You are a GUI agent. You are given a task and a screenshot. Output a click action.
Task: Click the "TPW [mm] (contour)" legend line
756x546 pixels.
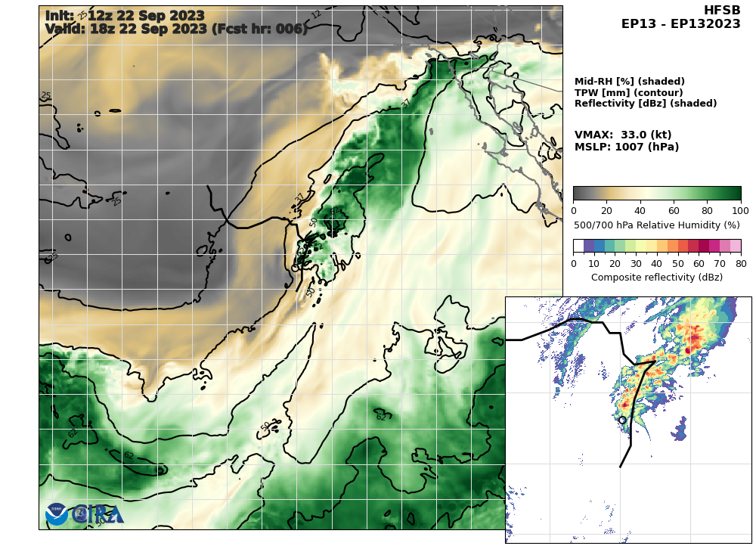pos(628,92)
